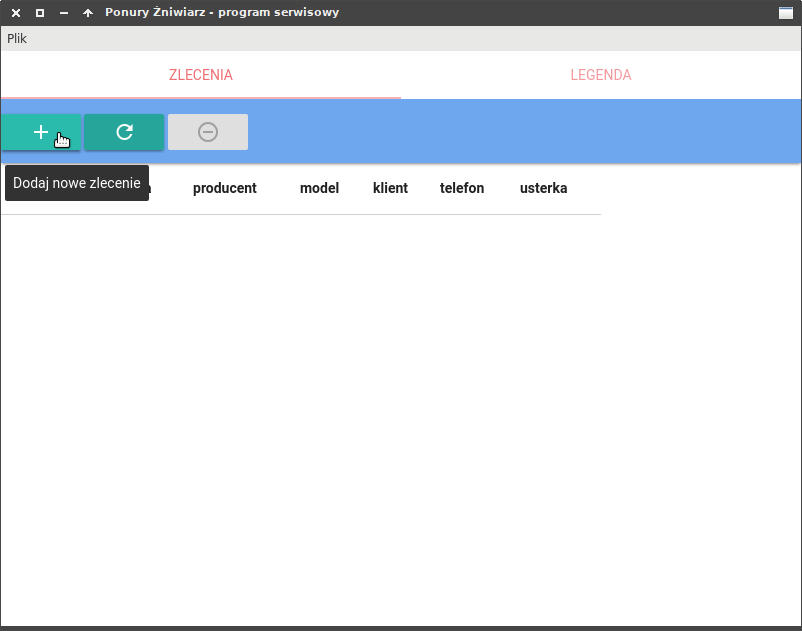Maximize the window using the square title-bar icon

pyautogui.click(x=40, y=13)
